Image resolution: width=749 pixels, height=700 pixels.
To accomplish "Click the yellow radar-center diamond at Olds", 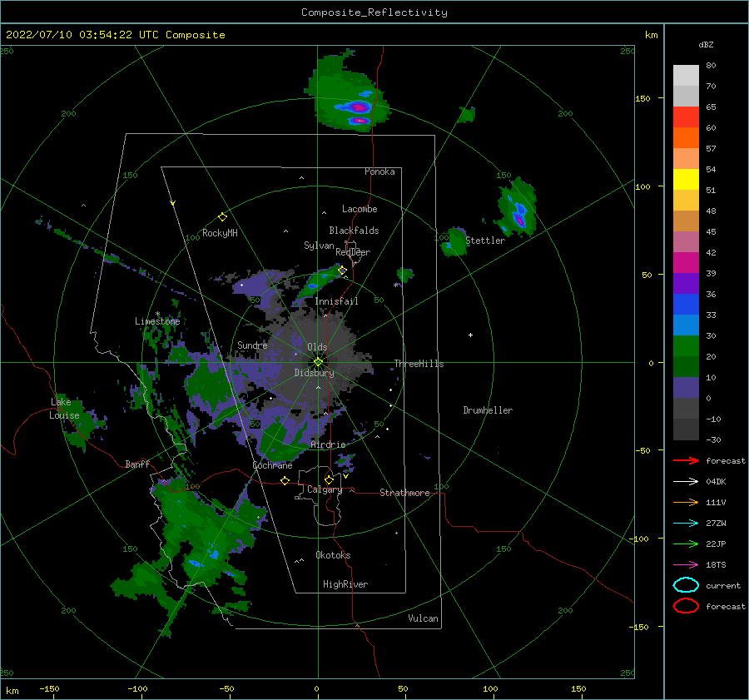I will (318, 362).
